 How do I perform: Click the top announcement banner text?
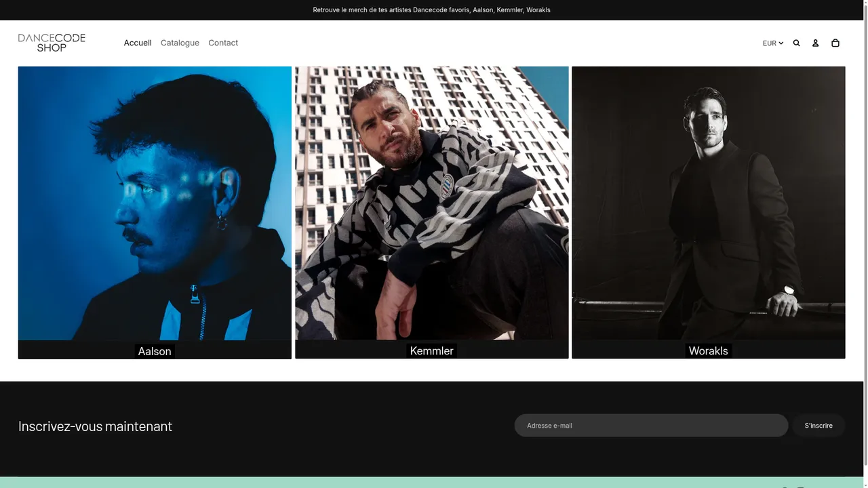coord(431,10)
